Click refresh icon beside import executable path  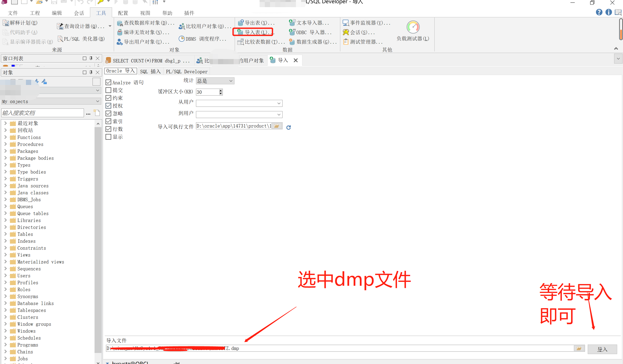coord(288,128)
